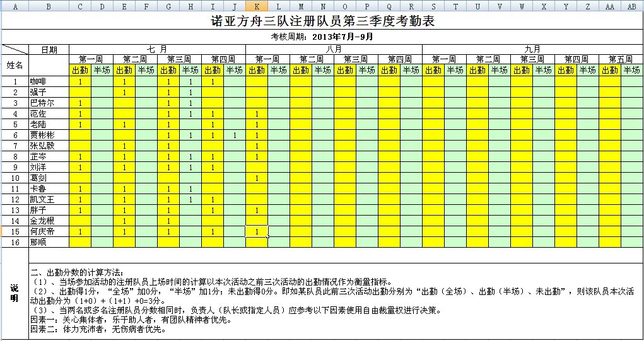Click 金龙根's July 第三周 出勤 cell with 1
Image resolution: width=644 pixels, height=341 pixels.
point(168,221)
